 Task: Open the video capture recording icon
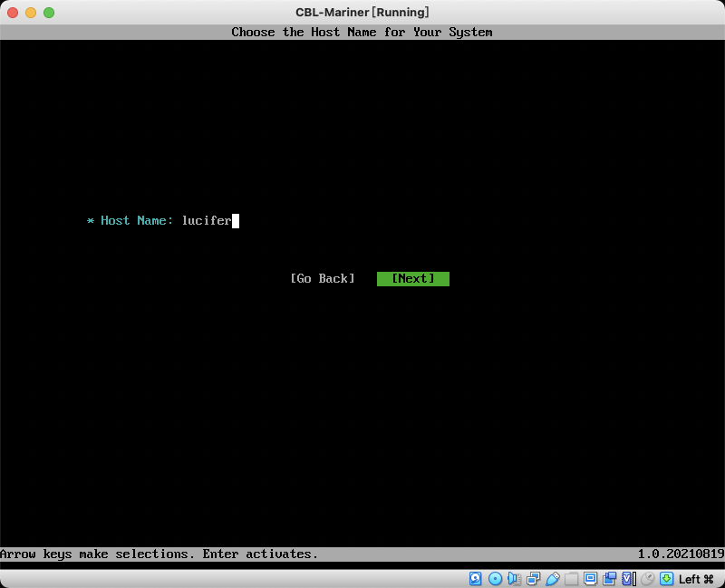click(609, 578)
